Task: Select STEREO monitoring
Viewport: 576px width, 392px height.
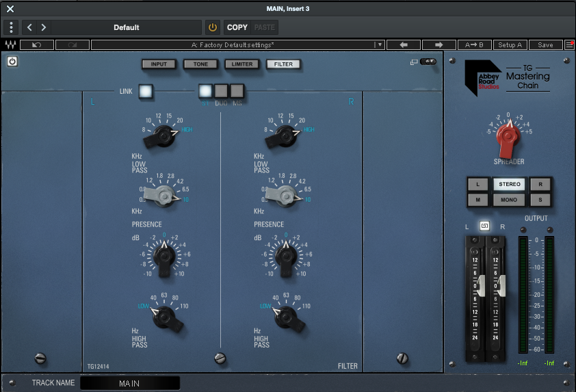Action: click(x=509, y=185)
